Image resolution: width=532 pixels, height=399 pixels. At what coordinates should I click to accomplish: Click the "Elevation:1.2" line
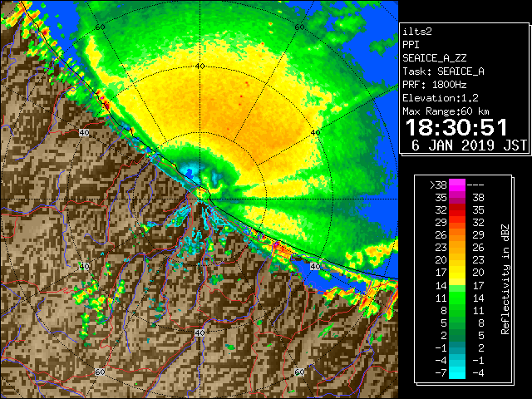[x=441, y=98]
